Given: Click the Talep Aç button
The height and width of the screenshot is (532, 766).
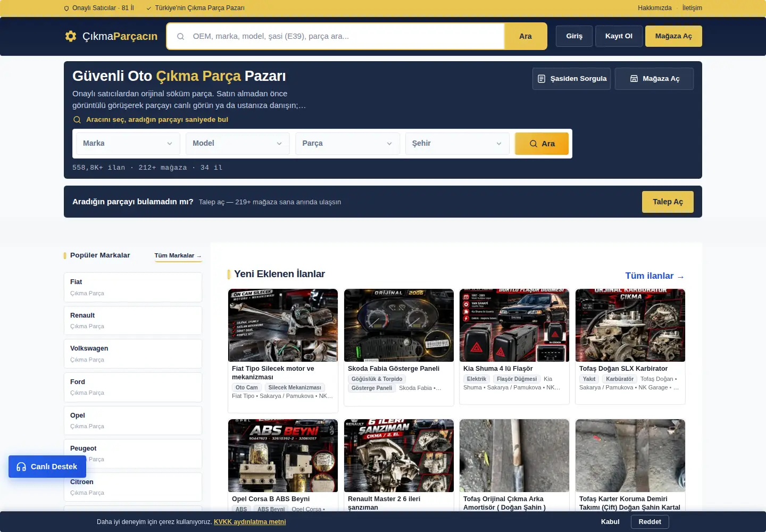Looking at the screenshot, I should click(668, 202).
